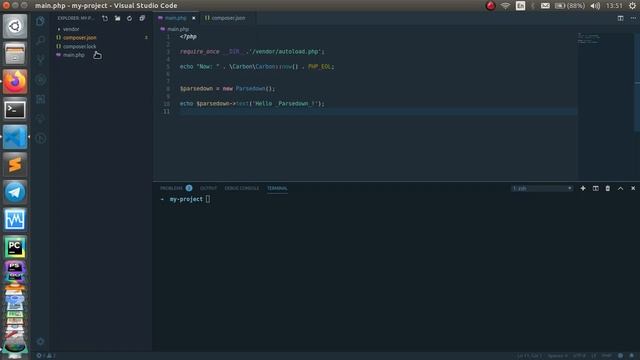Screen dimensions: 640x360
Task: Open the battery indicator showing 88%
Action: click(570, 6)
